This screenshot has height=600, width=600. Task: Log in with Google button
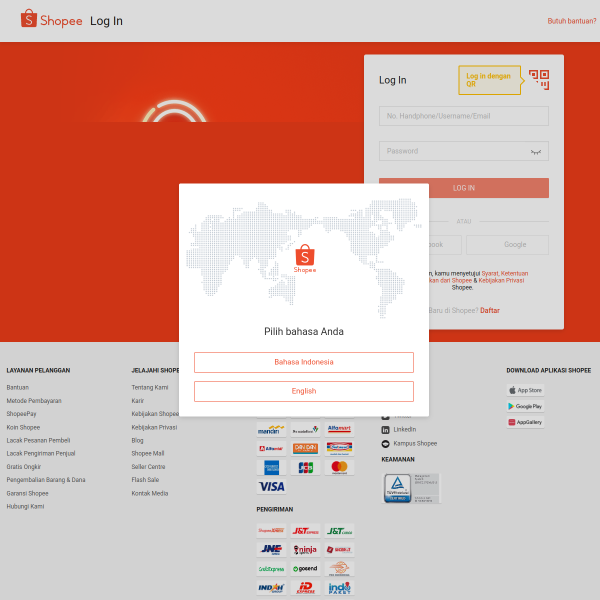[x=507, y=245]
